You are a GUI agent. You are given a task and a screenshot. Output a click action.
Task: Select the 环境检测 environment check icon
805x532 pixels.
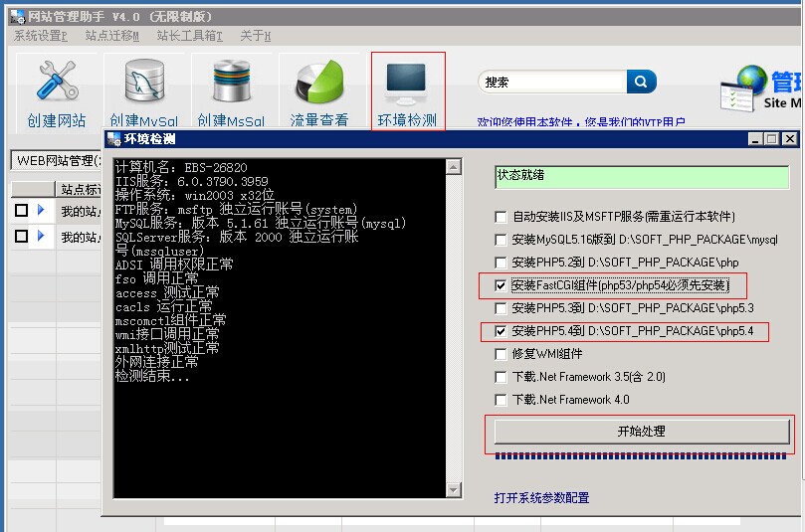[407, 92]
